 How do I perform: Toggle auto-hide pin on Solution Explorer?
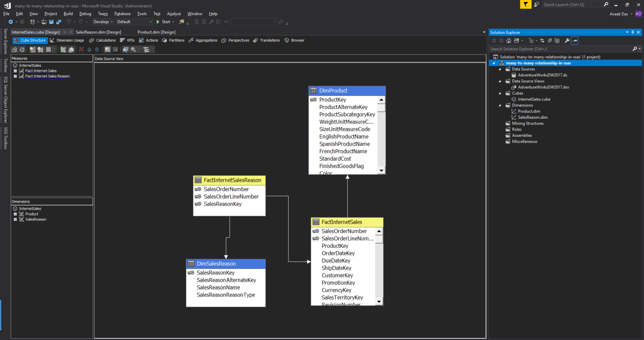pos(633,32)
